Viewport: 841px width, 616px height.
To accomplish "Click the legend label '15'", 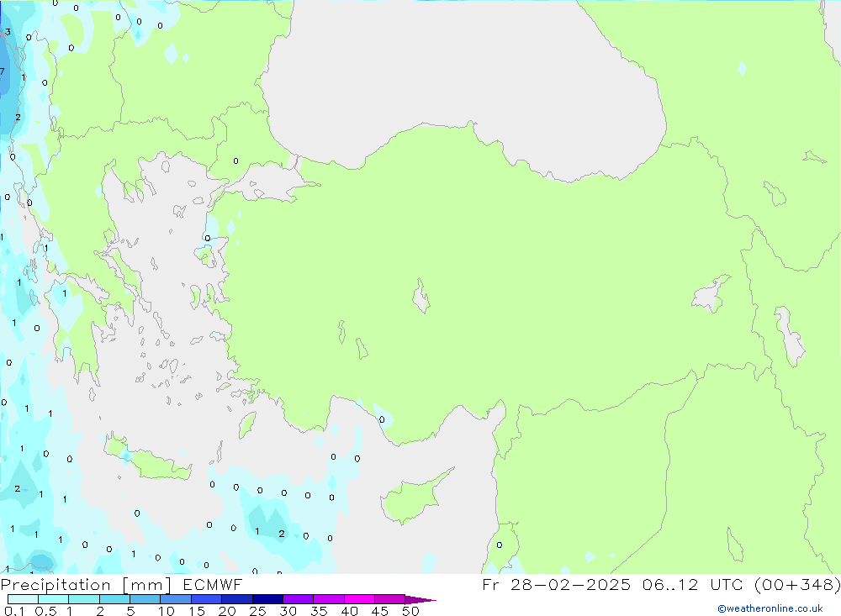I will tap(197, 611).
